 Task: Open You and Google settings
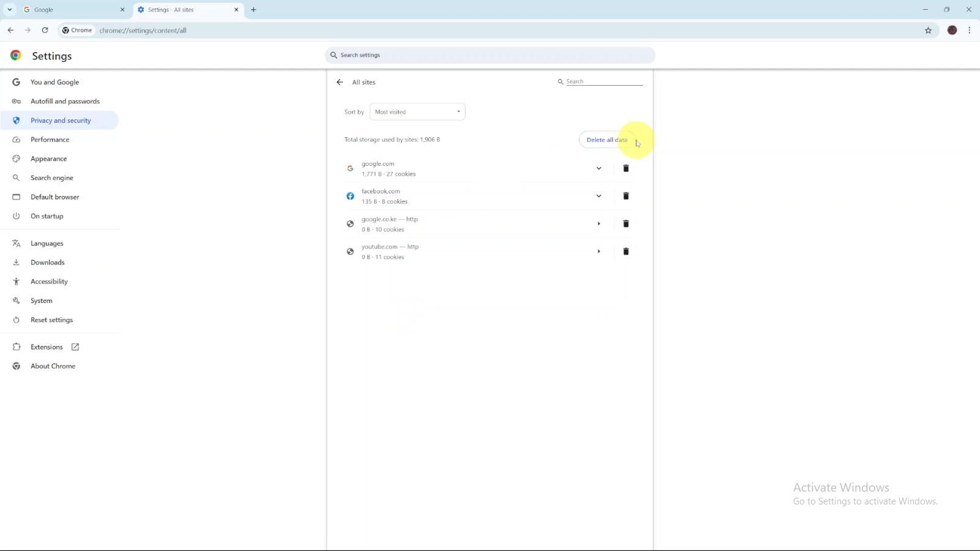coord(59,82)
